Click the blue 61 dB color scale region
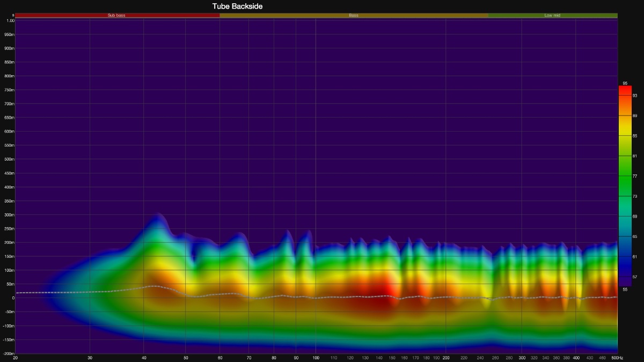 [x=624, y=257]
